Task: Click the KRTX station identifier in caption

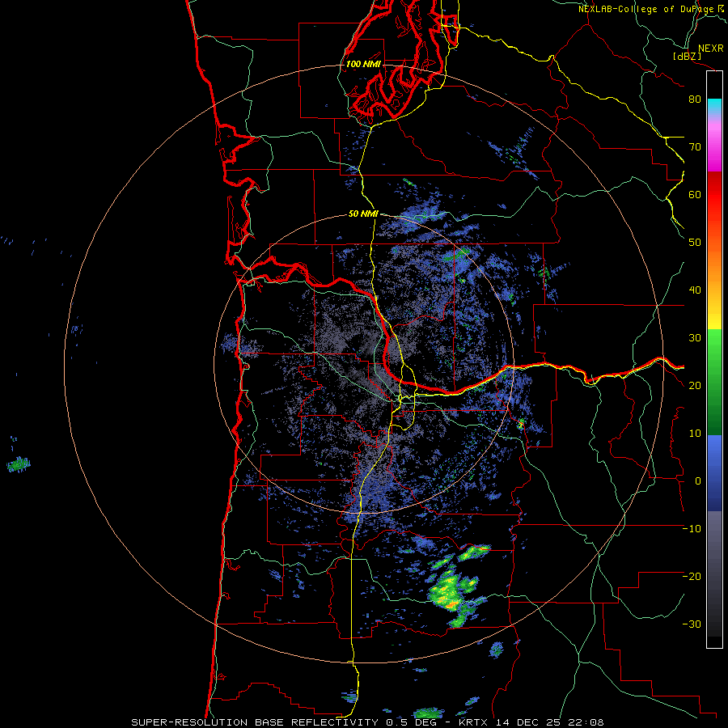Action: pyautogui.click(x=475, y=722)
